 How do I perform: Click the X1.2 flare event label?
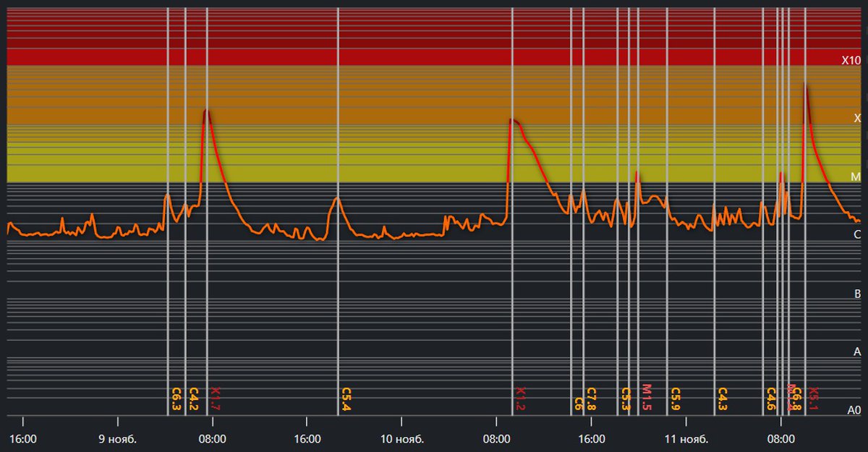point(521,399)
